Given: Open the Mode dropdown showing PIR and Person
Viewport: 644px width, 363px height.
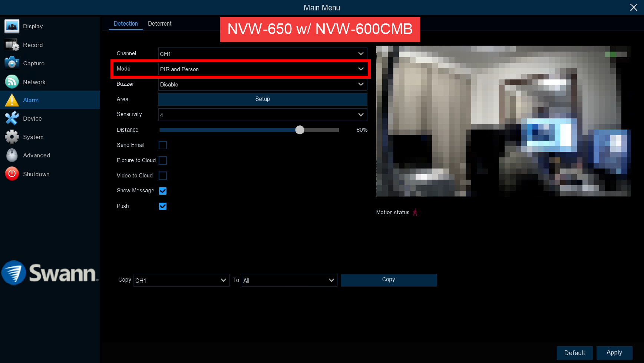Looking at the screenshot, I should [262, 69].
